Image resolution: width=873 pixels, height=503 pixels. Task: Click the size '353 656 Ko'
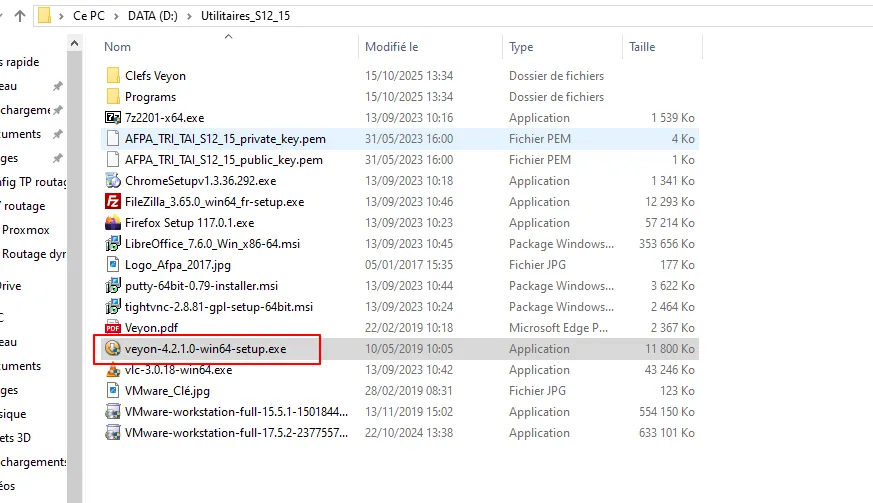click(x=666, y=244)
